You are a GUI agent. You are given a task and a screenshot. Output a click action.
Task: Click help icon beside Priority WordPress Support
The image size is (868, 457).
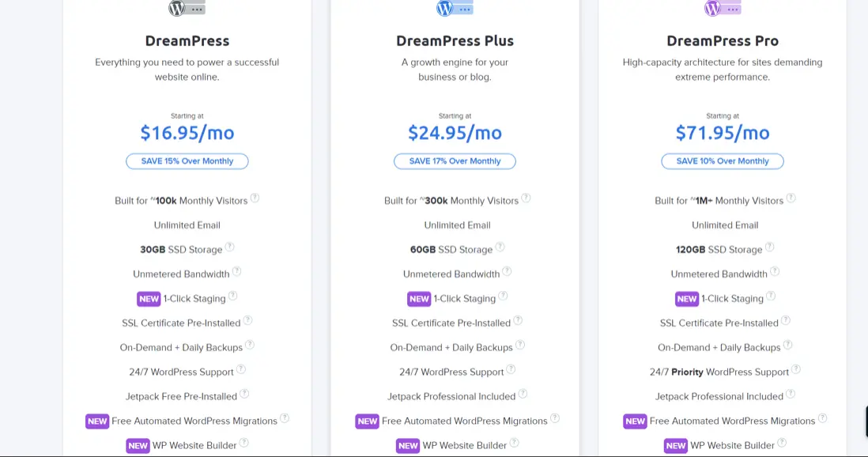[796, 370]
